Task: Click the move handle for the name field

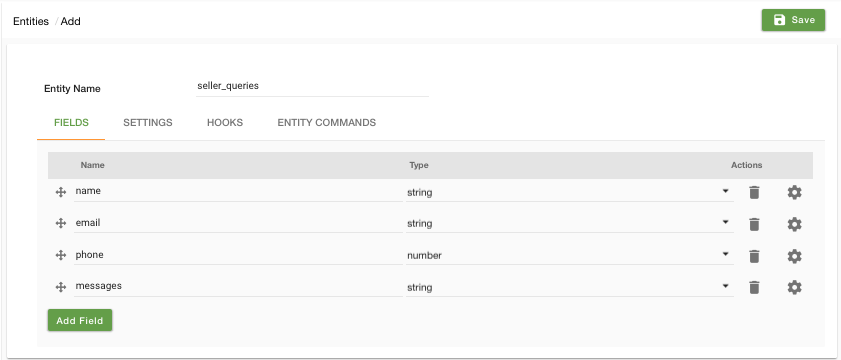Action: point(61,192)
